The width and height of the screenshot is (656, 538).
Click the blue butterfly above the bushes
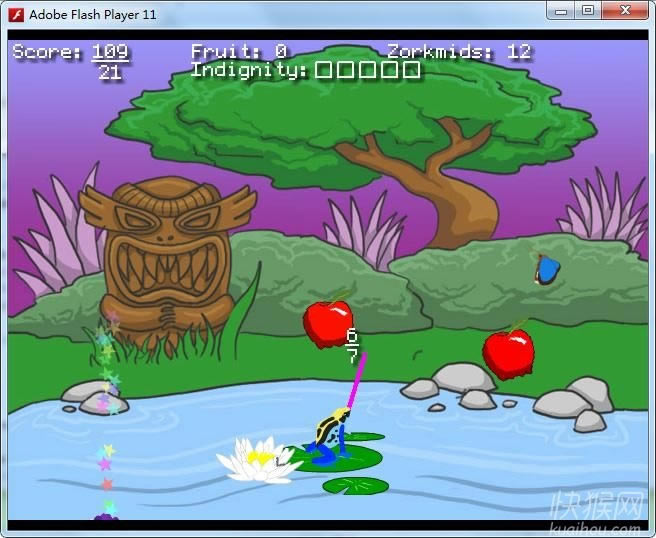[547, 269]
